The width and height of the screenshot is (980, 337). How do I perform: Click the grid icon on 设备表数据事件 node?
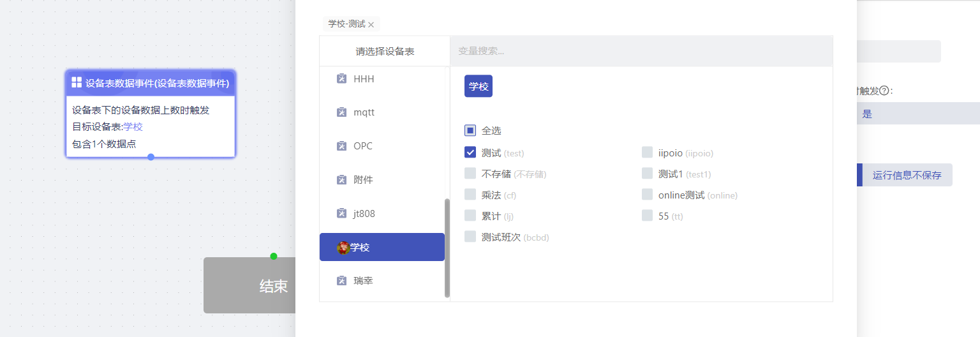tap(77, 82)
